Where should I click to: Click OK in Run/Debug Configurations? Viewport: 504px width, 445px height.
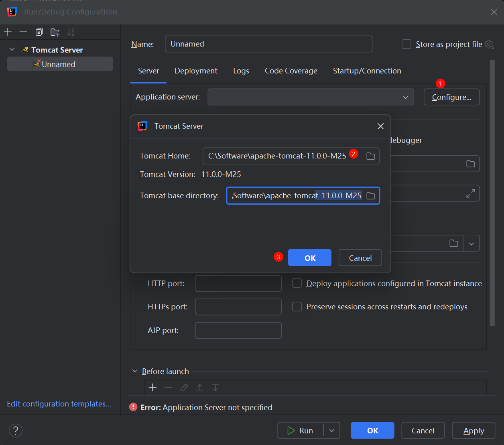[372, 431]
